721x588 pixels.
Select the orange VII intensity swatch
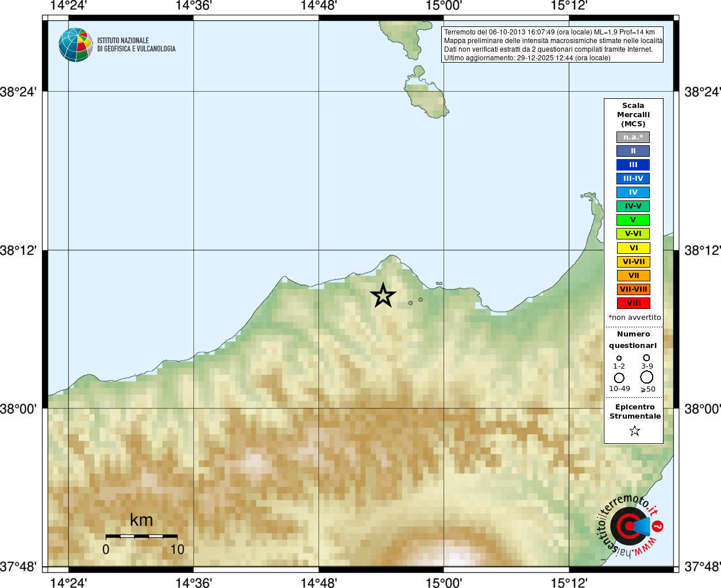633,276
